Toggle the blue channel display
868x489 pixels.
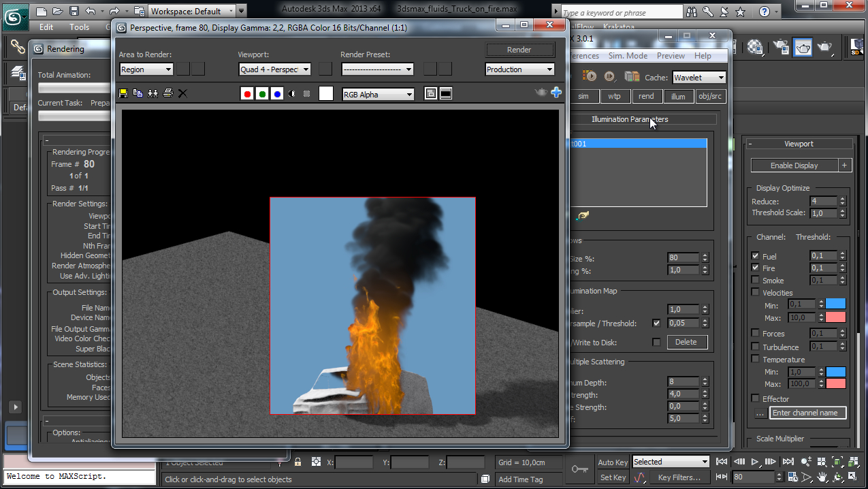[277, 94]
